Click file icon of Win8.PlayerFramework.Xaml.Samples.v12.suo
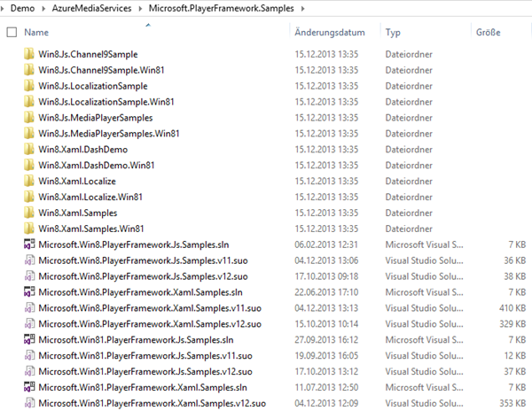The width and height of the screenshot is (532, 411). [x=29, y=324]
